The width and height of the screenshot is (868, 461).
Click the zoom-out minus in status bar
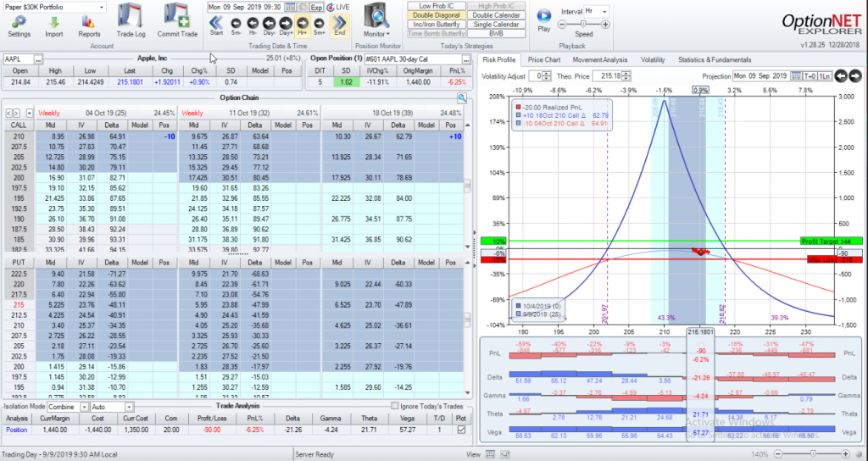click(x=777, y=454)
